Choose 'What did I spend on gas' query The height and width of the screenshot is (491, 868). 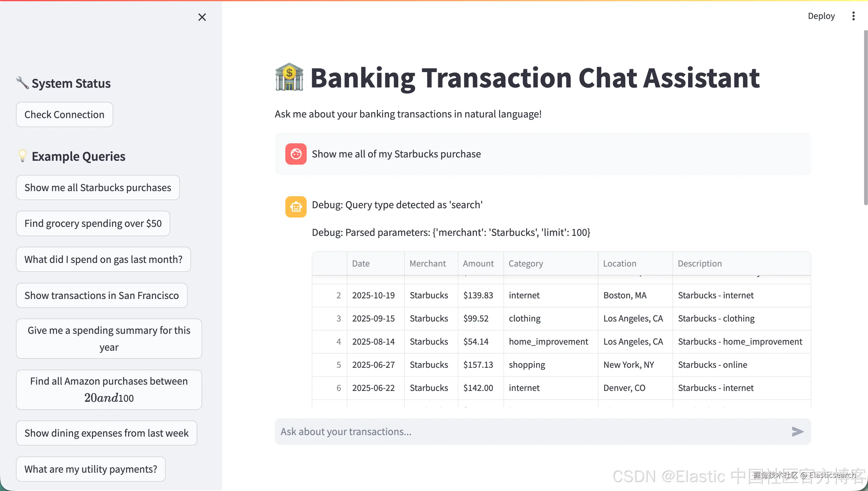(103, 259)
